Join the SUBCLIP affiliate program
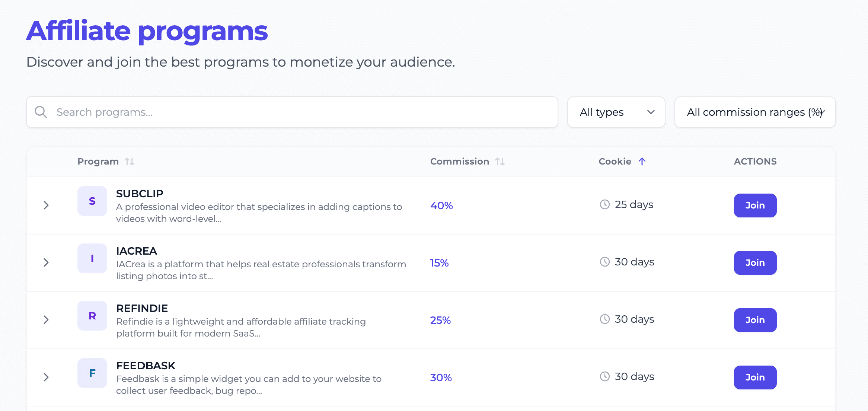The height and width of the screenshot is (411, 868). (x=755, y=205)
